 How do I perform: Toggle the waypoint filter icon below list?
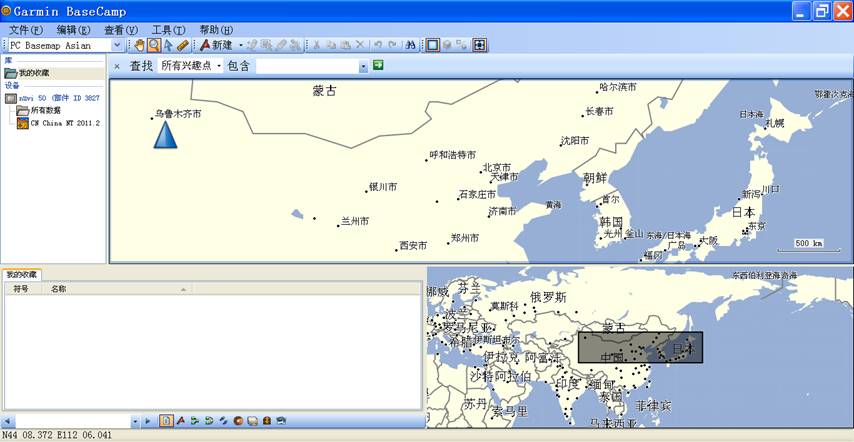pyautogui.click(x=181, y=421)
